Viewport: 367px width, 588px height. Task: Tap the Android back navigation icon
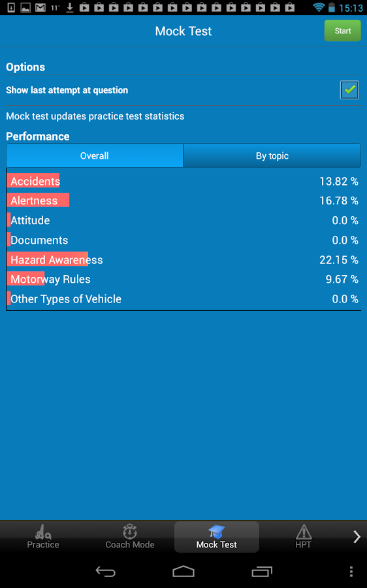[105, 571]
